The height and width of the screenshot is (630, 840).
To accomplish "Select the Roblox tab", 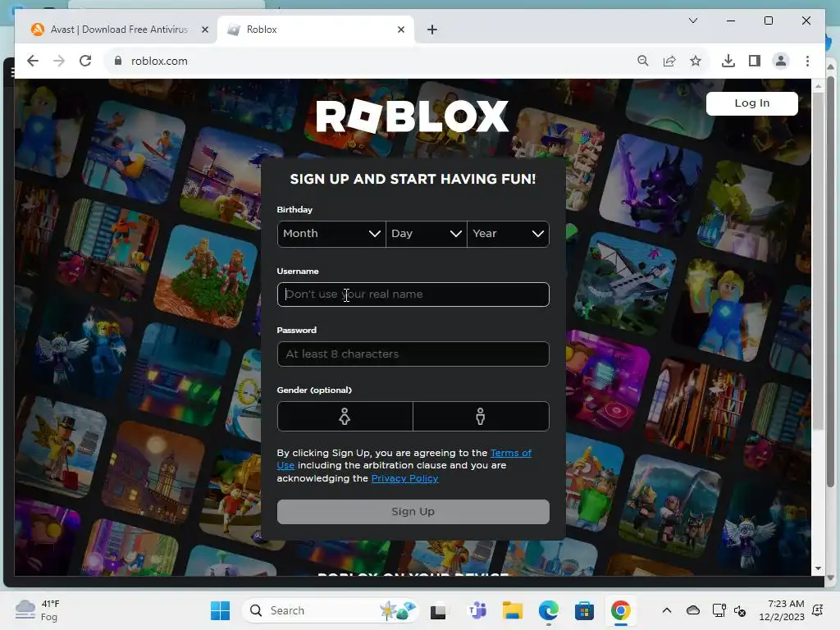I will (x=315, y=30).
